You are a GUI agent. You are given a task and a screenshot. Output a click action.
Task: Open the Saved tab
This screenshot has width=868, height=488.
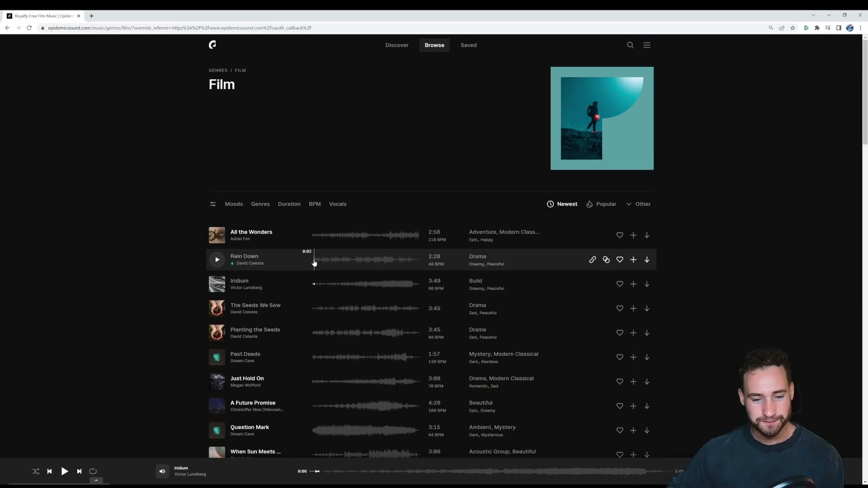pos(468,45)
